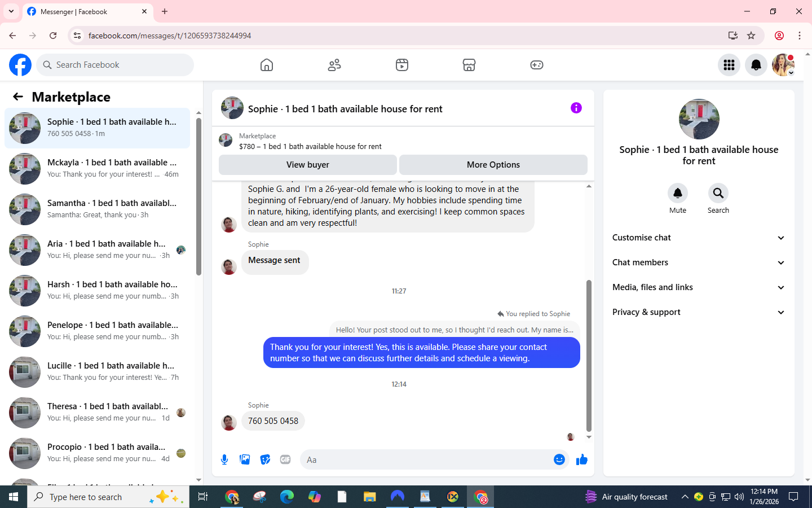Open the Windows action center notifications
The image size is (812, 508).
(793, 497)
